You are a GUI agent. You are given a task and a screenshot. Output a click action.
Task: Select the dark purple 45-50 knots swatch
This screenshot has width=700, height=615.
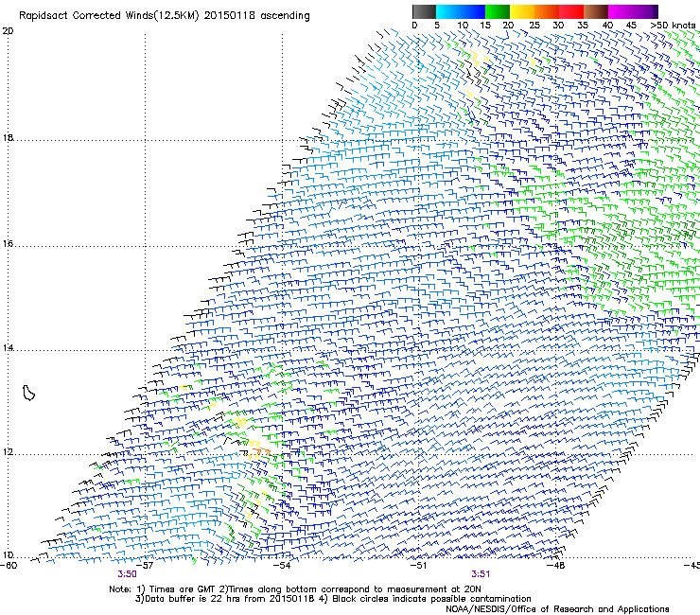[x=645, y=11]
